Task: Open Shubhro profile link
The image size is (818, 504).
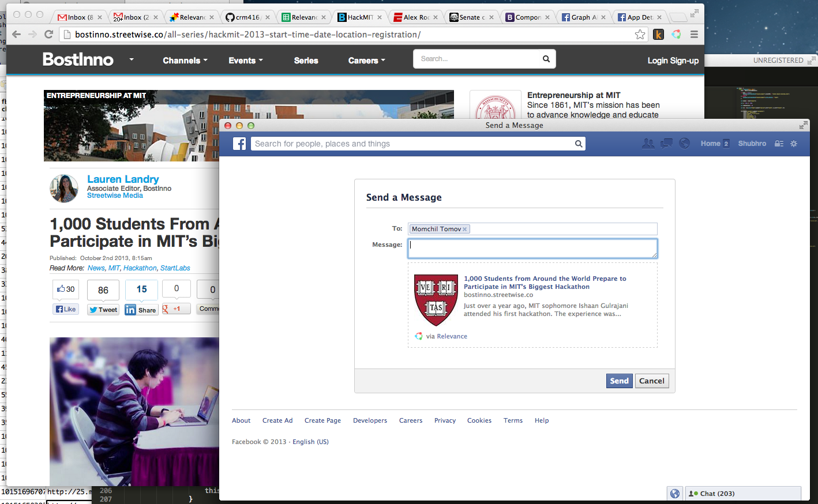Action: (x=752, y=144)
